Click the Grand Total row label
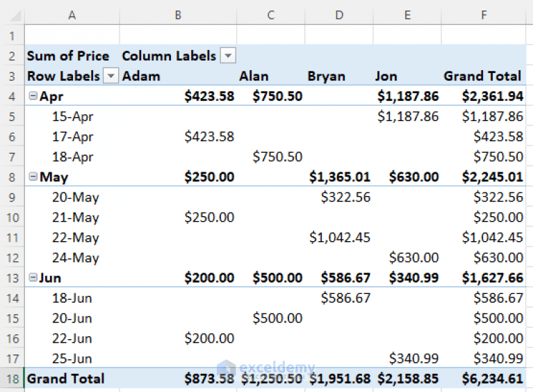533x392 pixels. click(66, 379)
